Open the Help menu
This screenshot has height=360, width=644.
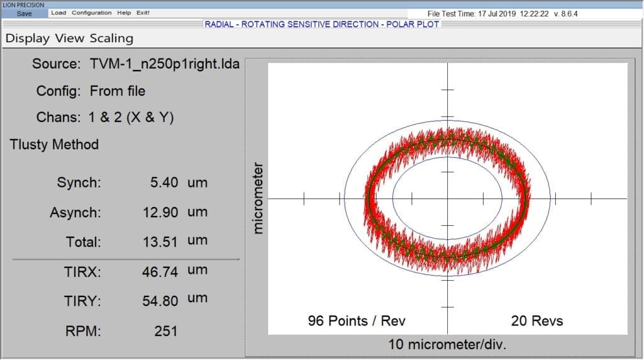(x=124, y=13)
